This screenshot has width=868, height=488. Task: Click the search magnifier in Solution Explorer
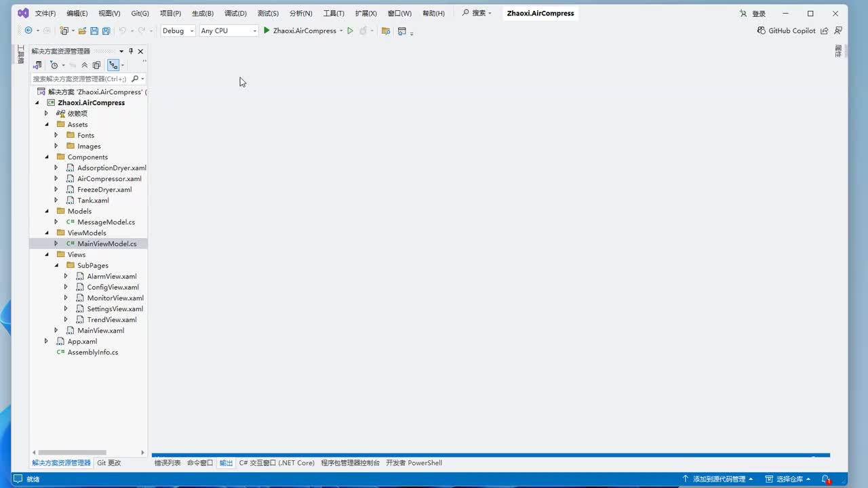pos(135,79)
